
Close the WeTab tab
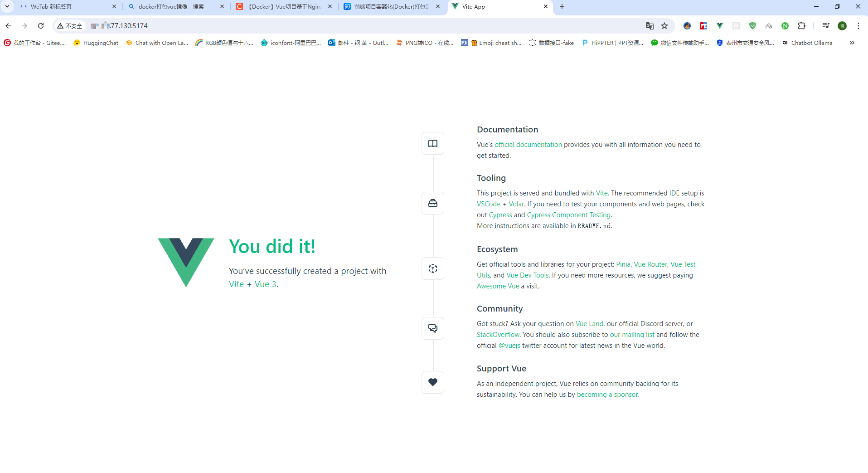pyautogui.click(x=114, y=6)
